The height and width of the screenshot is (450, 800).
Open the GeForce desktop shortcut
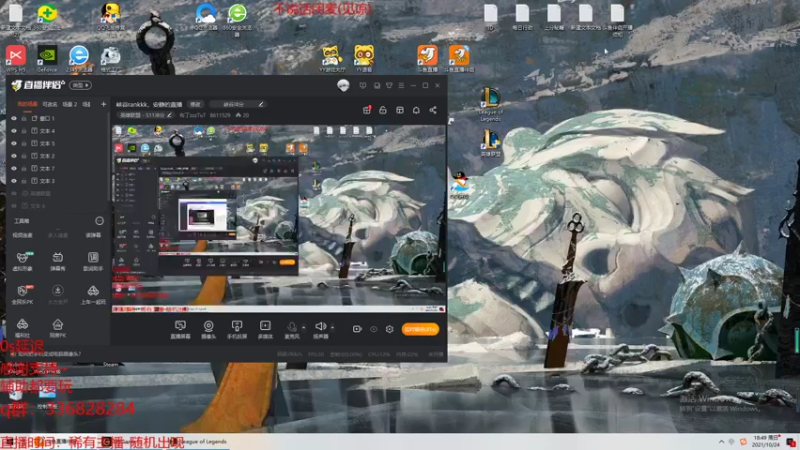coord(47,59)
